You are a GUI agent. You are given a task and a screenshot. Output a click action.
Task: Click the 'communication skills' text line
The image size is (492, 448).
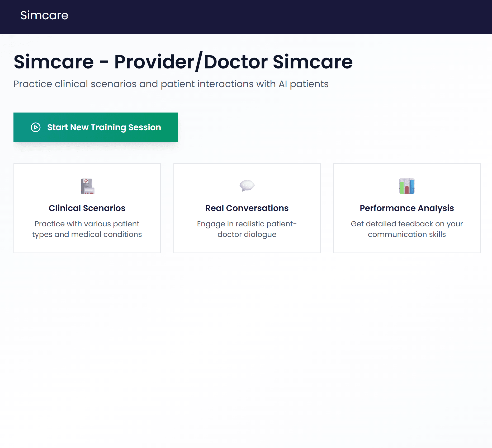click(x=407, y=234)
